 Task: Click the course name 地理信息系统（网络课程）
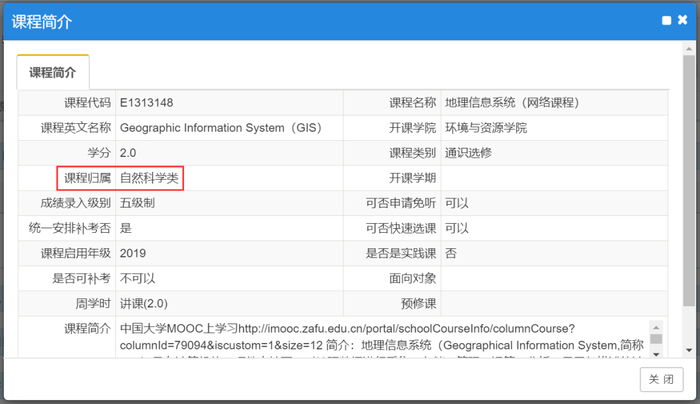click(x=512, y=103)
